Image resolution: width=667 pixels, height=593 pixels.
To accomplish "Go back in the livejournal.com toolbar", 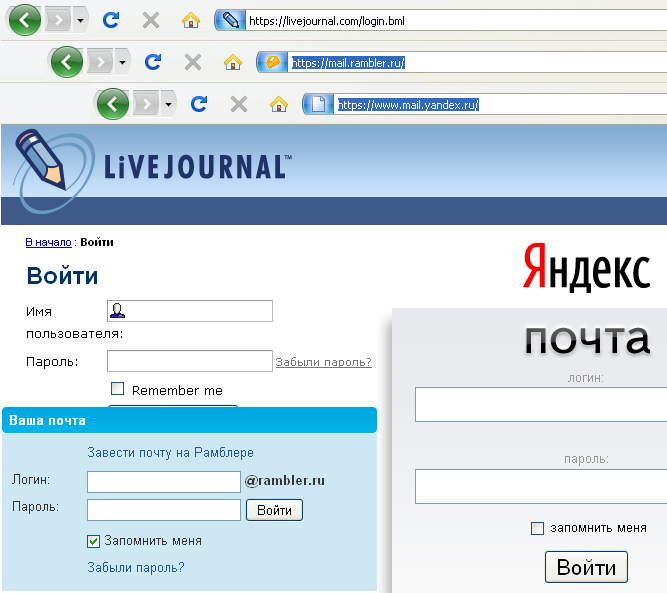I will tap(25, 20).
